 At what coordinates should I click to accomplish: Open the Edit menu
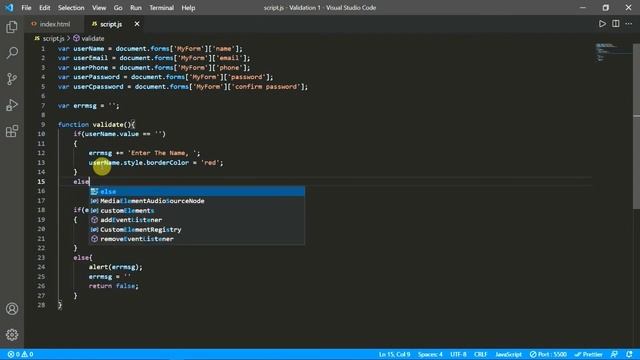(44, 8)
